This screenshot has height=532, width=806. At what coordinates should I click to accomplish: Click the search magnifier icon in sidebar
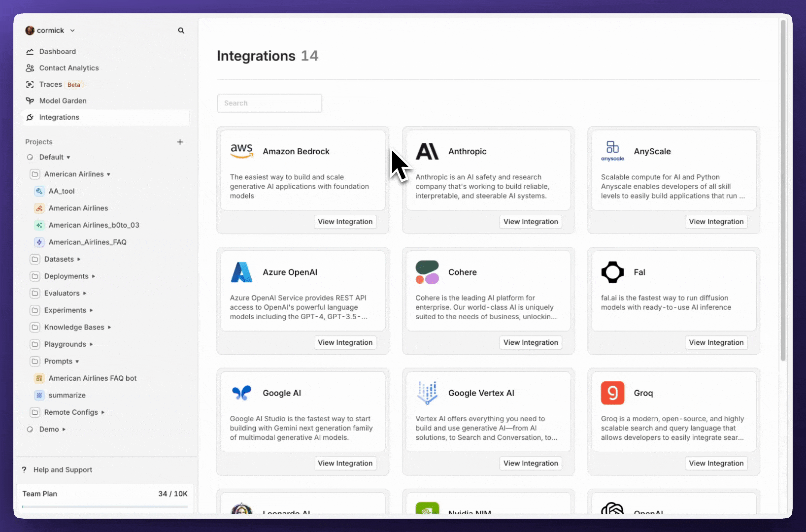[181, 31]
